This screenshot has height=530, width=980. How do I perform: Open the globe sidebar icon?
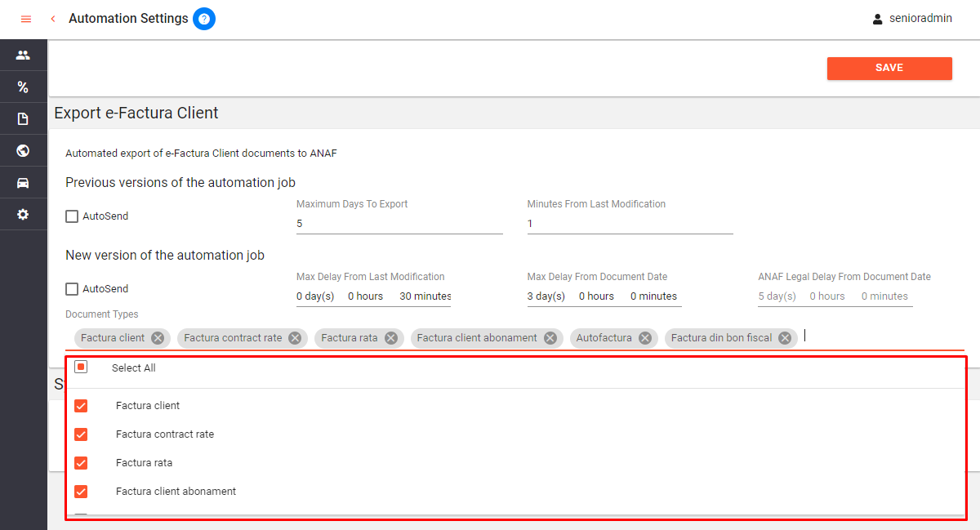(23, 151)
